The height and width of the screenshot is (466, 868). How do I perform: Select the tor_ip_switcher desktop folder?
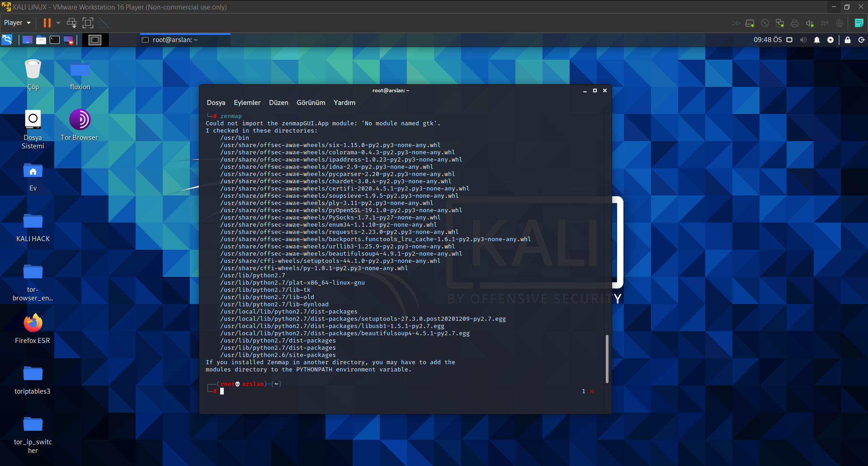33,435
